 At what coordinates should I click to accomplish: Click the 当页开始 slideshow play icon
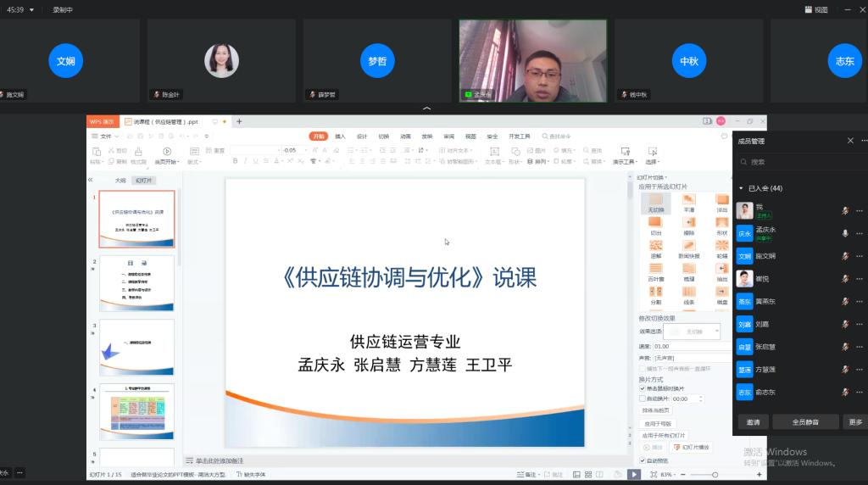(x=167, y=151)
